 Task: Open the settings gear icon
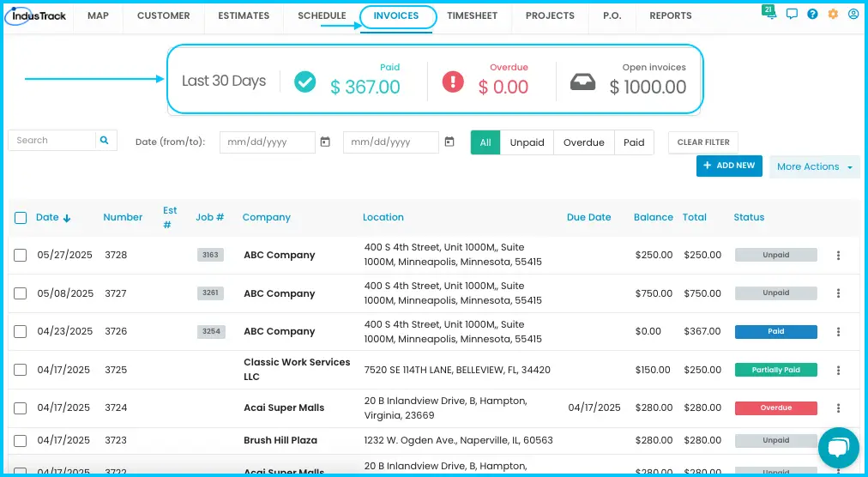833,15
